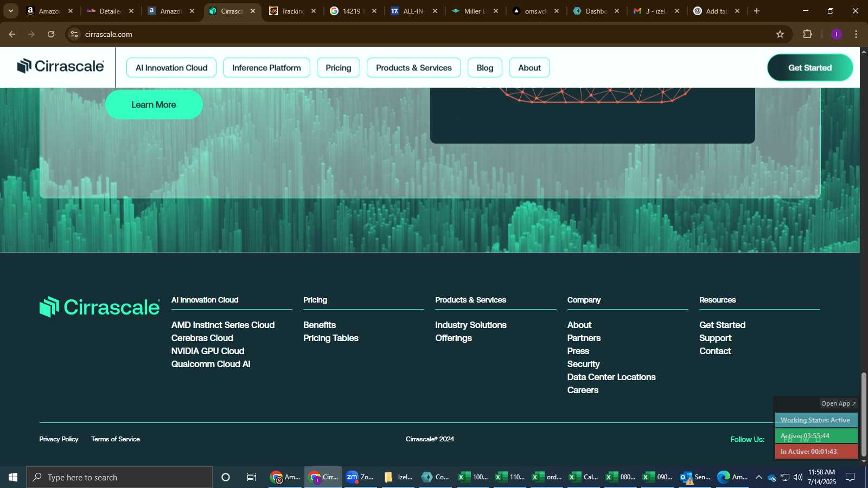Open AMD Instinct Series Cloud footer link
Screen dimensions: 868x488
click(x=223, y=325)
